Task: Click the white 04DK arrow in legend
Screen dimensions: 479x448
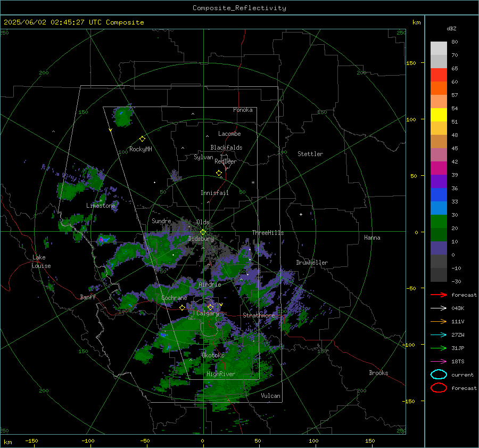Action: tap(439, 308)
